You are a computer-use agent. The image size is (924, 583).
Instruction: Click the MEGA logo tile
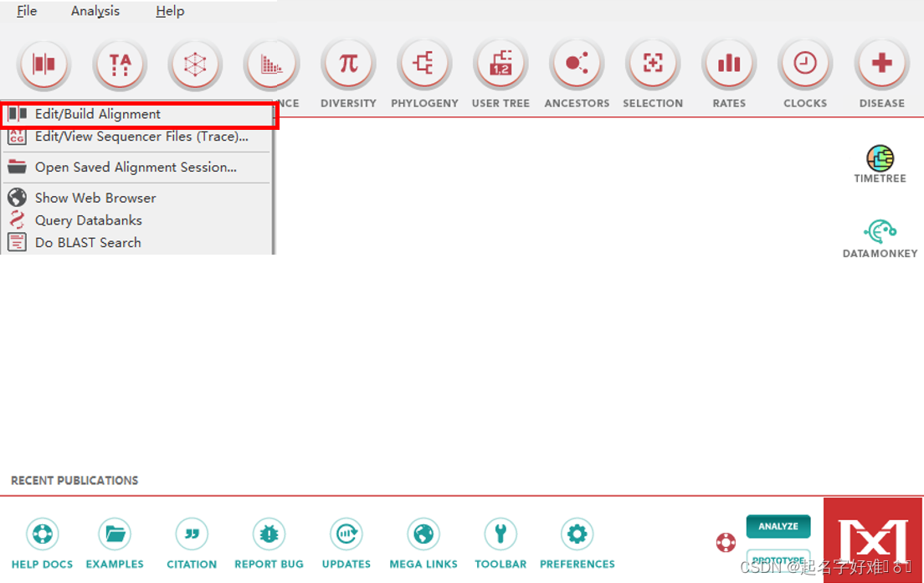(x=873, y=540)
